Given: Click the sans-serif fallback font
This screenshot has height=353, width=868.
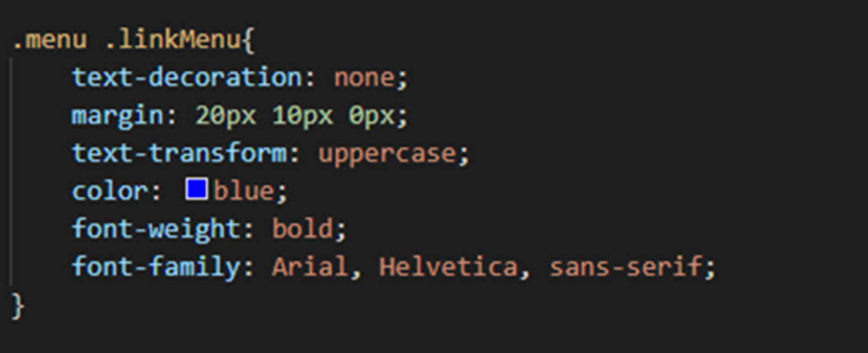Looking at the screenshot, I should (x=626, y=266).
